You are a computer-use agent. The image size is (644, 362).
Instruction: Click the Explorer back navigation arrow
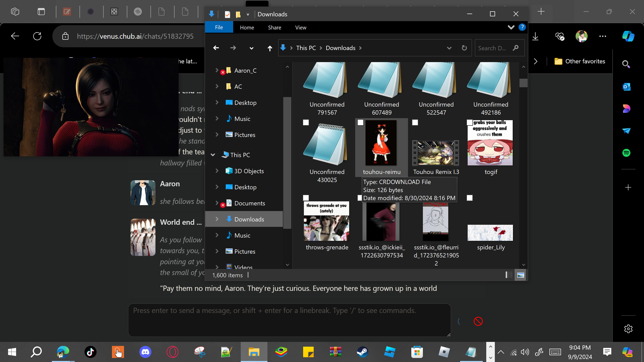216,48
